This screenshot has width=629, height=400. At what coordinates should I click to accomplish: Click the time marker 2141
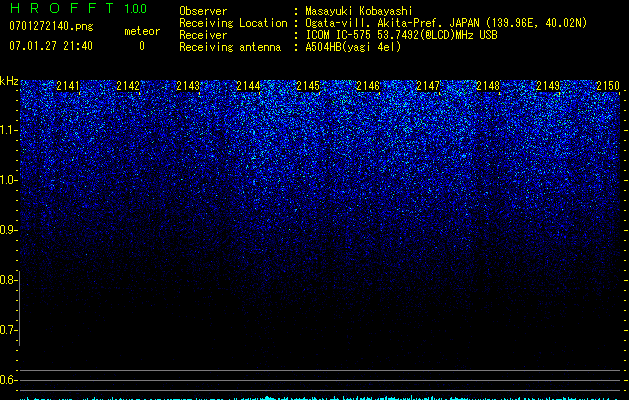[x=68, y=85]
